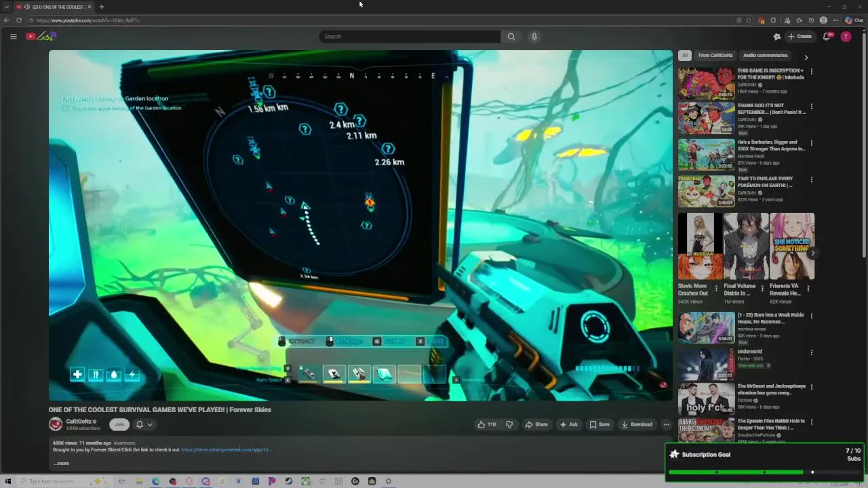Expand the description with ...more
868x488 pixels.
[x=61, y=464]
